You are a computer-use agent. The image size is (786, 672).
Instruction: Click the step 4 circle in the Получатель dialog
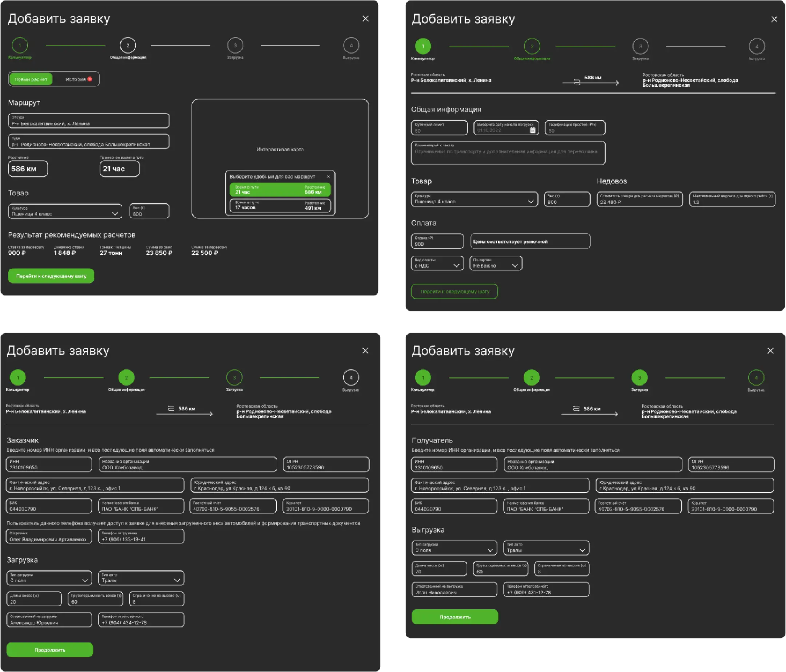coord(756,377)
